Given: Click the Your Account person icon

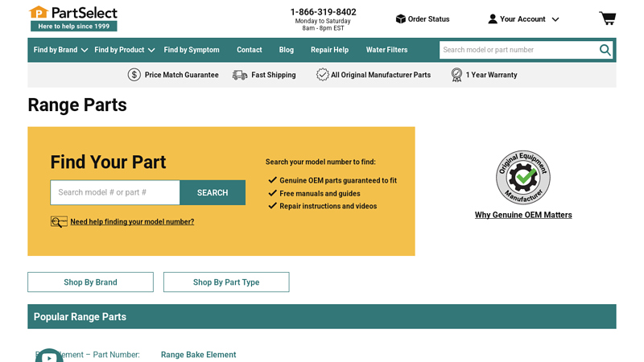Looking at the screenshot, I should tap(493, 19).
